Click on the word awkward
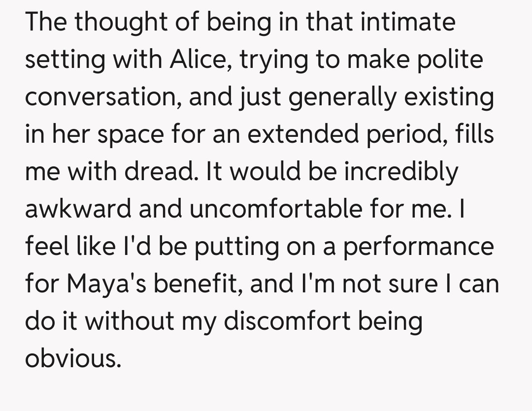This screenshot has height=411, width=532. pyautogui.click(x=78, y=209)
